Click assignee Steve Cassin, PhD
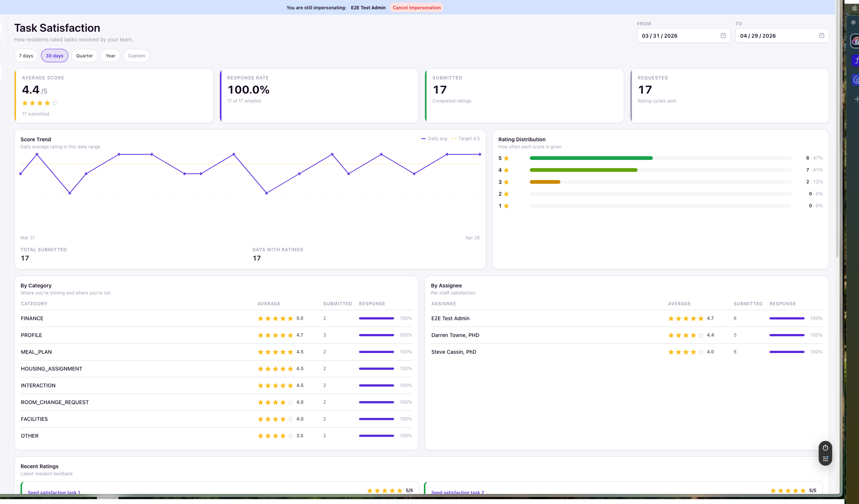This screenshot has height=504, width=859. pos(454,352)
